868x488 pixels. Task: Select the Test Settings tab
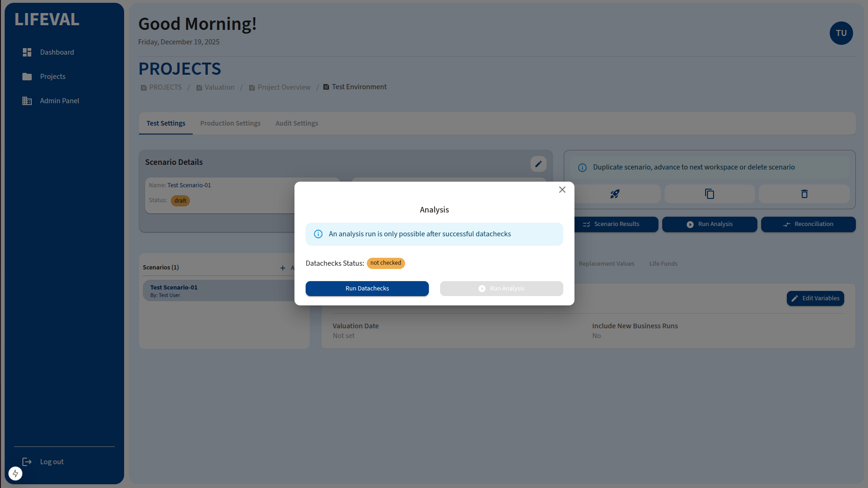pyautogui.click(x=166, y=123)
